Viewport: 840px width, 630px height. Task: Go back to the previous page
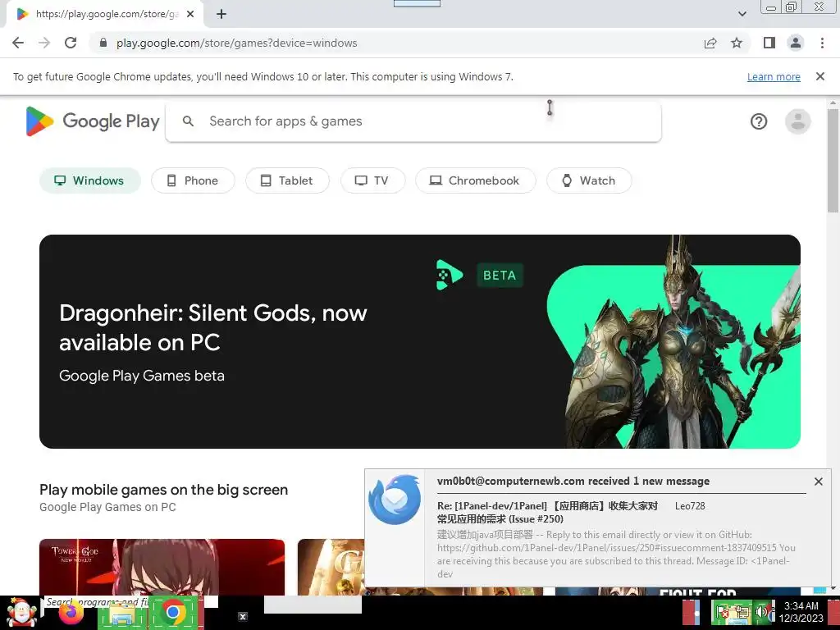click(x=18, y=43)
